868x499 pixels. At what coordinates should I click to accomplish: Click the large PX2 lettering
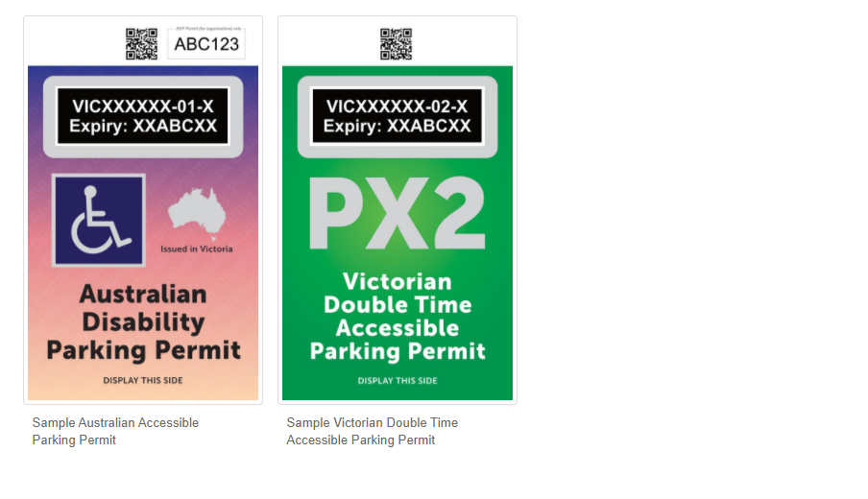pos(397,214)
